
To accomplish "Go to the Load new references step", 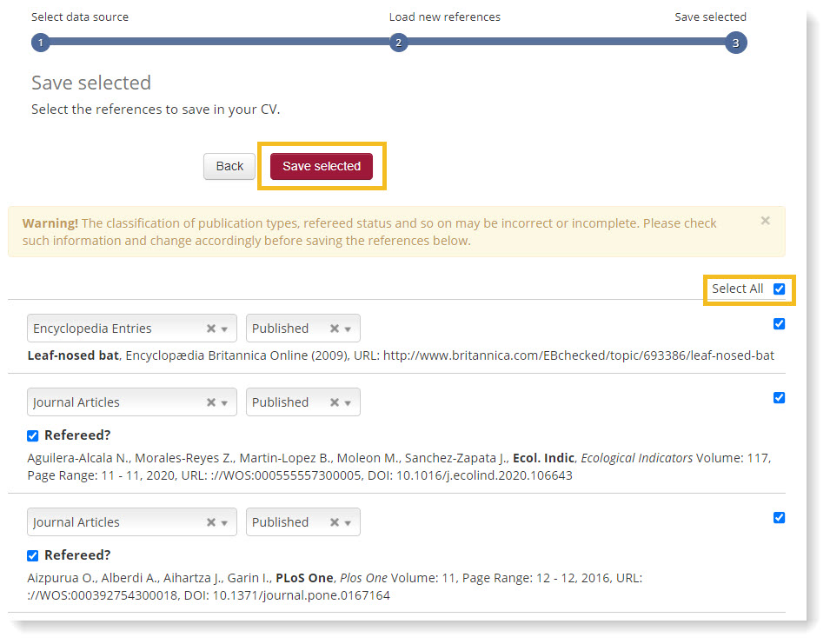I will (x=399, y=43).
